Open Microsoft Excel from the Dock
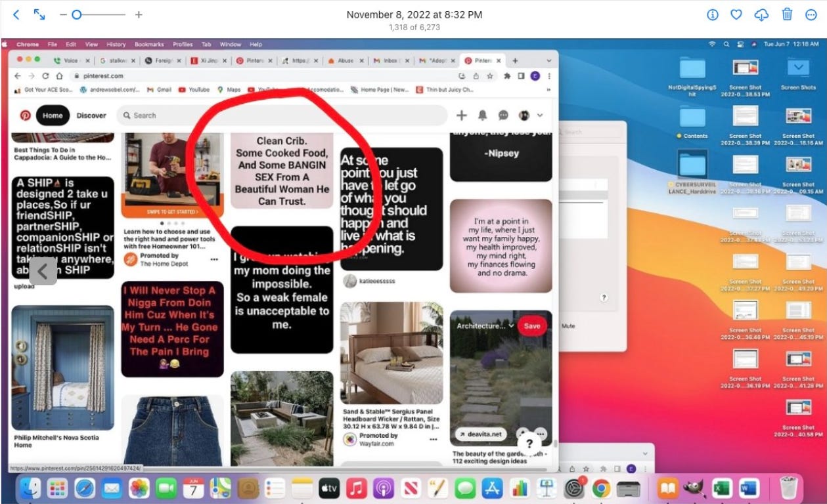This screenshot has height=504, width=827. [x=723, y=488]
